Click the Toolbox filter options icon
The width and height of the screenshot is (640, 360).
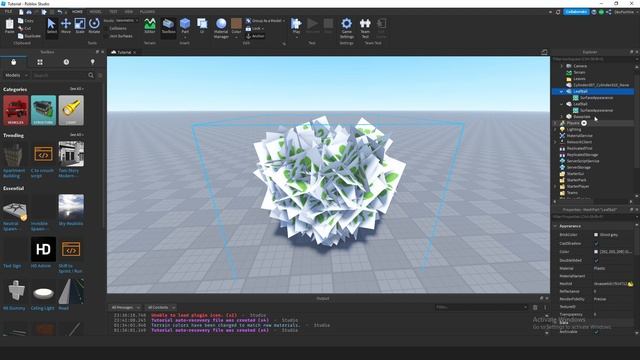point(100,75)
